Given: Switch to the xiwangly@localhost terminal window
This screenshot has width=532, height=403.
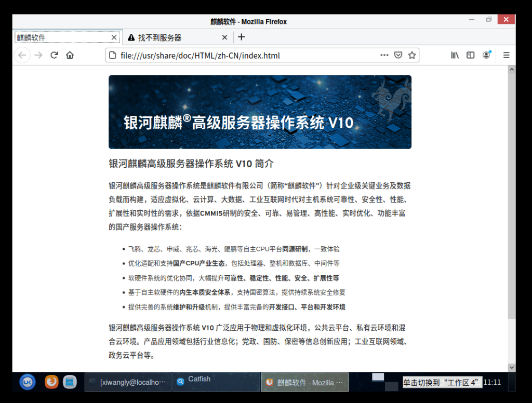Looking at the screenshot, I should click(128, 382).
